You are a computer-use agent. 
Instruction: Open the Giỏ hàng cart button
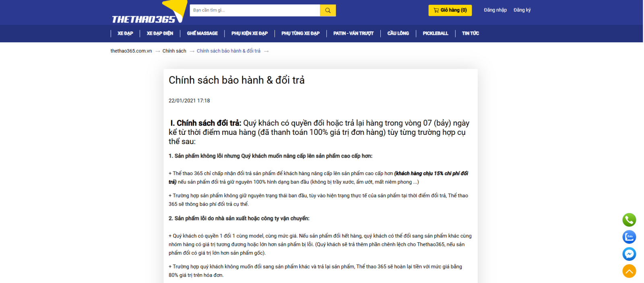click(x=450, y=10)
